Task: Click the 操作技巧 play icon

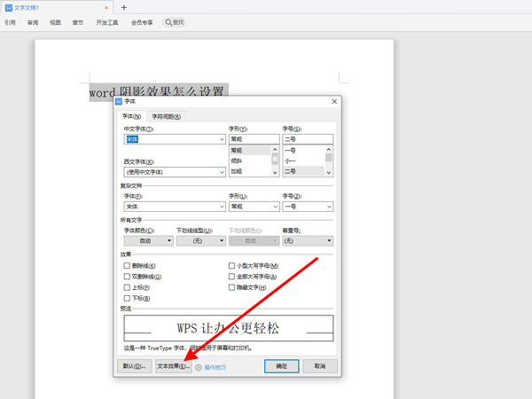Action: click(199, 366)
